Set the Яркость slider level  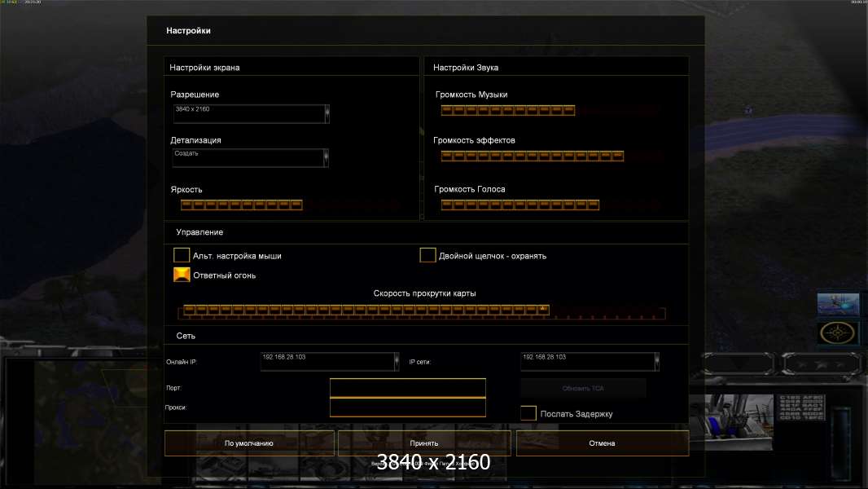(241, 205)
